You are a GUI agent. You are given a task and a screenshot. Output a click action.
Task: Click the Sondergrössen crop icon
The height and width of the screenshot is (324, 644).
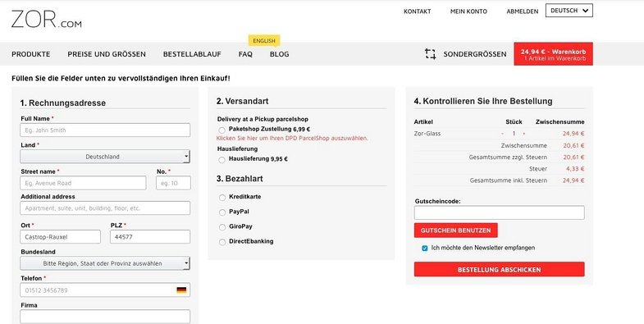430,54
